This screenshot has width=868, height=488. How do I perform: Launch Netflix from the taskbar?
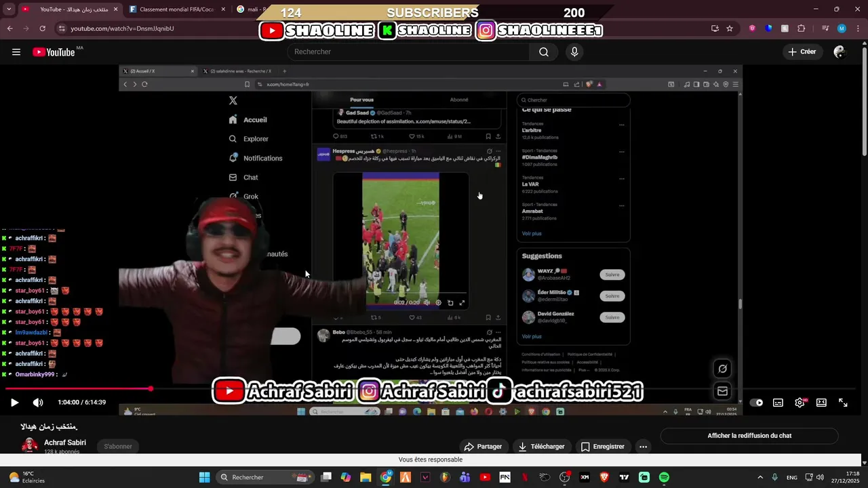[525, 477]
